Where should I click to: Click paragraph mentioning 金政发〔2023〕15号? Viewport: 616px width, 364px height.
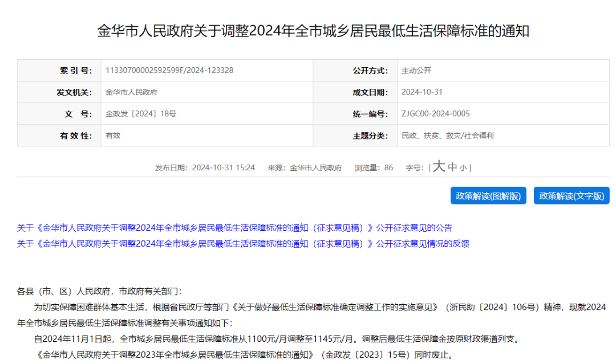(245, 355)
